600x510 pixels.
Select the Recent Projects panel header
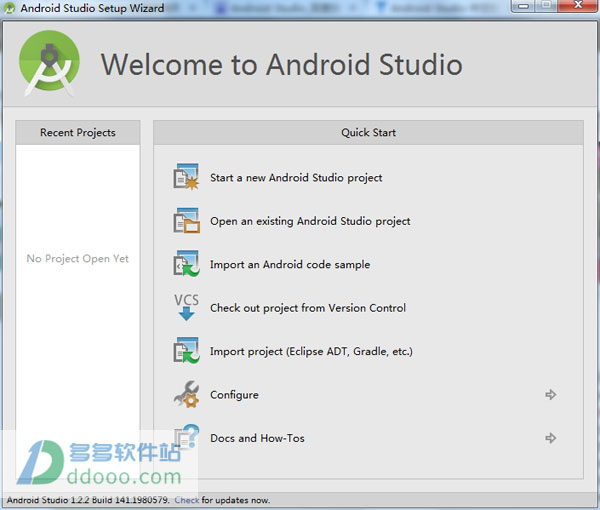78,133
